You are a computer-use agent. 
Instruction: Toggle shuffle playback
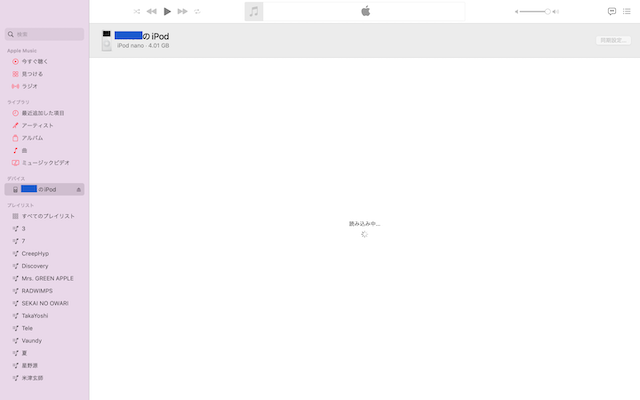point(137,11)
